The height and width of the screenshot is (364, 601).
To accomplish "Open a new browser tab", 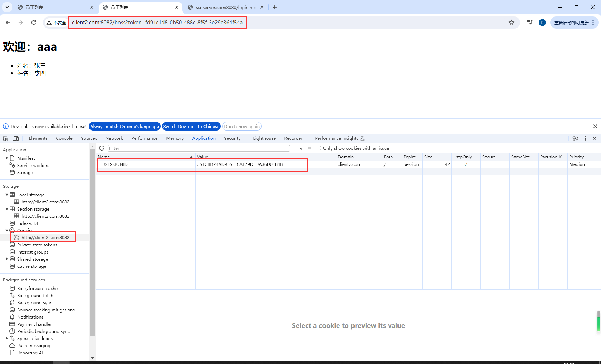I will click(x=275, y=7).
